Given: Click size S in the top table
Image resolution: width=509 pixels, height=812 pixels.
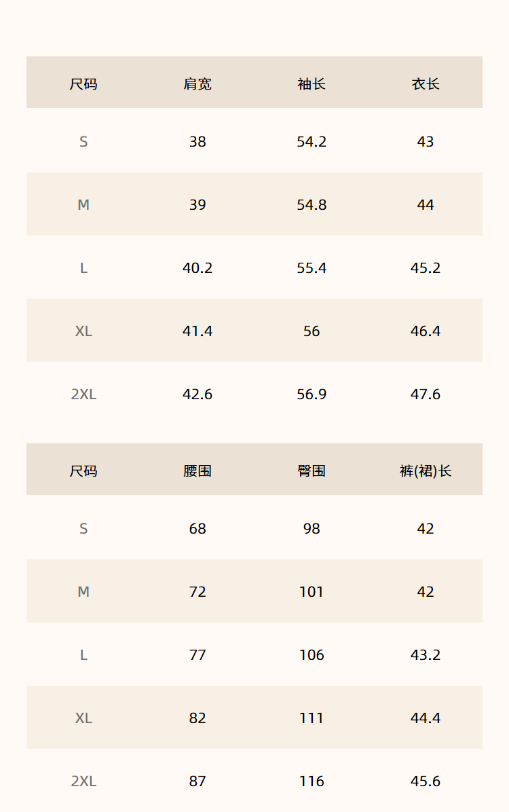Looking at the screenshot, I should pyautogui.click(x=83, y=141).
